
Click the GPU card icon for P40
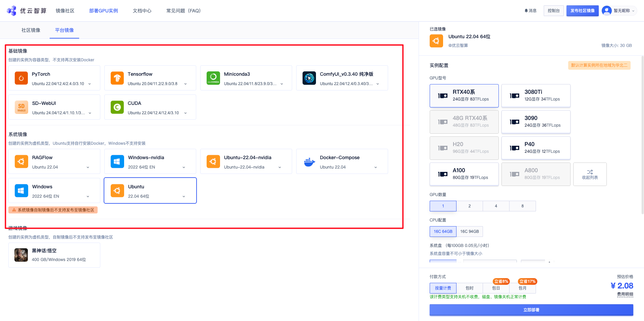pyautogui.click(x=515, y=148)
